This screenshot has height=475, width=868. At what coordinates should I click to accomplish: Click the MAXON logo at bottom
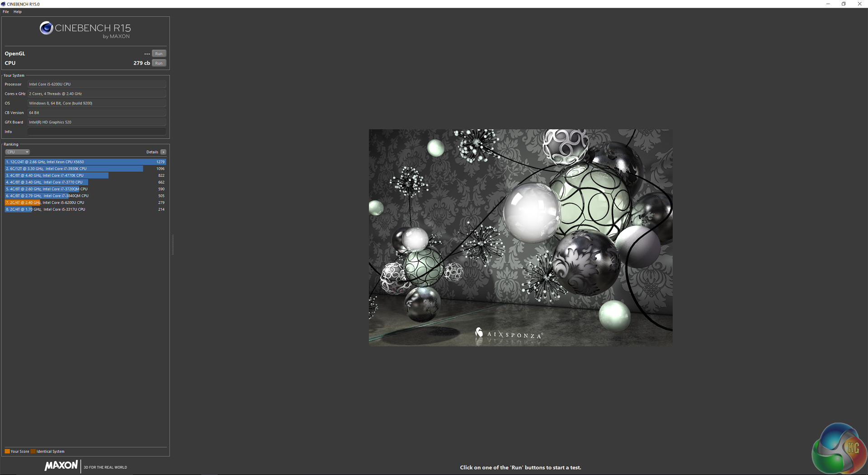61,466
